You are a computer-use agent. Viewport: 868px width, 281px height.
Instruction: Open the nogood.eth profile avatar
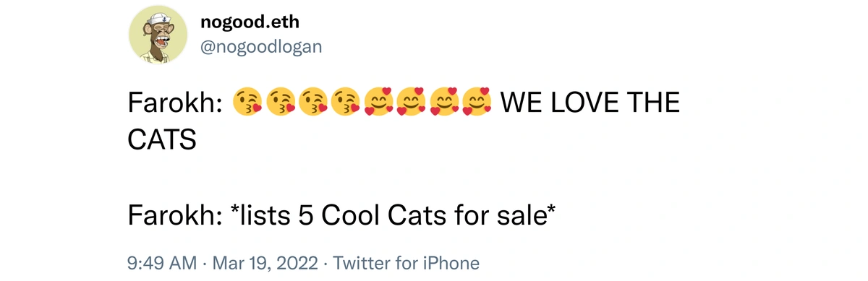(x=158, y=38)
